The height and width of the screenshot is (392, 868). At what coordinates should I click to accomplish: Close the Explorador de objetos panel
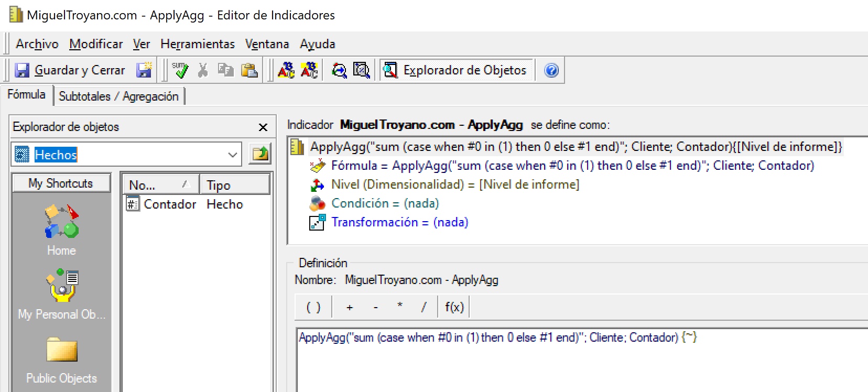263,127
